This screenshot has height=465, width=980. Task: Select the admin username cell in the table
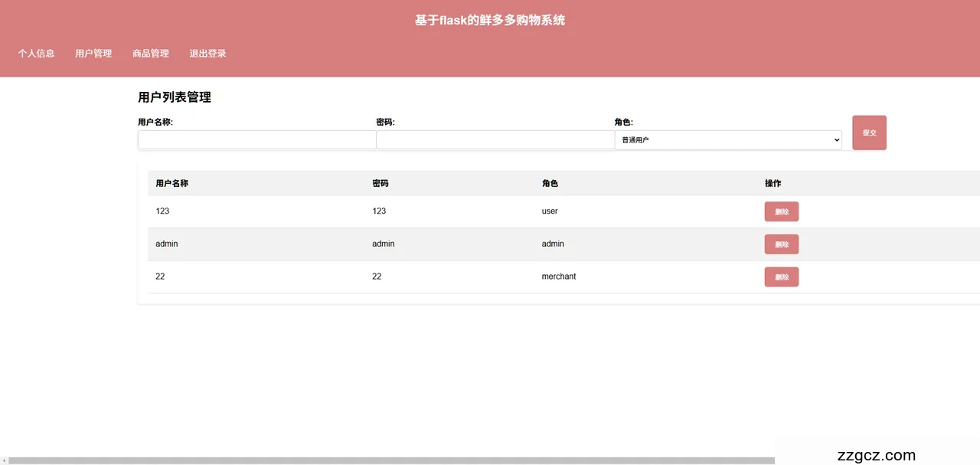click(167, 244)
